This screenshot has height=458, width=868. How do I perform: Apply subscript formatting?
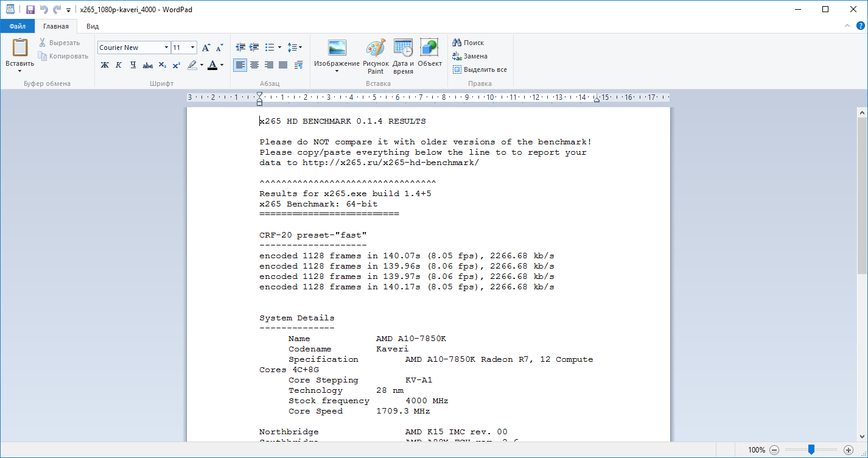163,65
